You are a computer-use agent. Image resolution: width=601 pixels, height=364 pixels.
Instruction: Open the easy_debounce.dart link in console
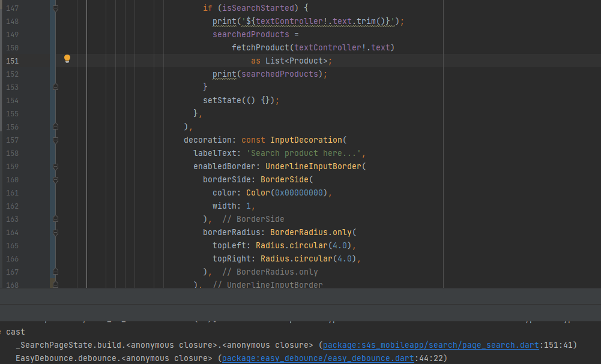(x=318, y=358)
